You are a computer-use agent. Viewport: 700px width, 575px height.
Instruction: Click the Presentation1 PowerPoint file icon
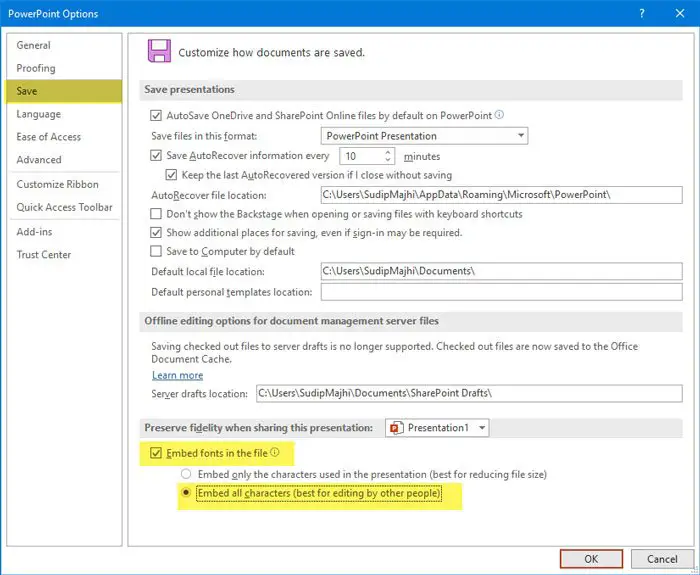click(x=397, y=428)
